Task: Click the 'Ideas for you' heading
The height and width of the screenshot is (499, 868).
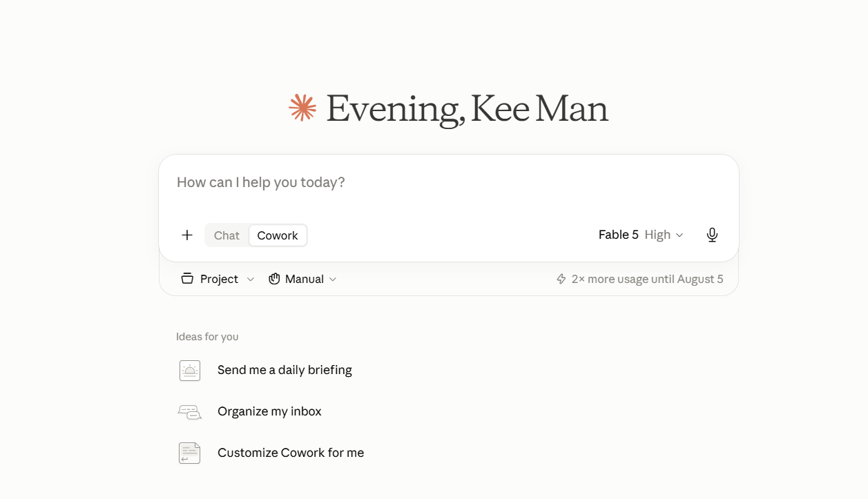Action: (207, 337)
